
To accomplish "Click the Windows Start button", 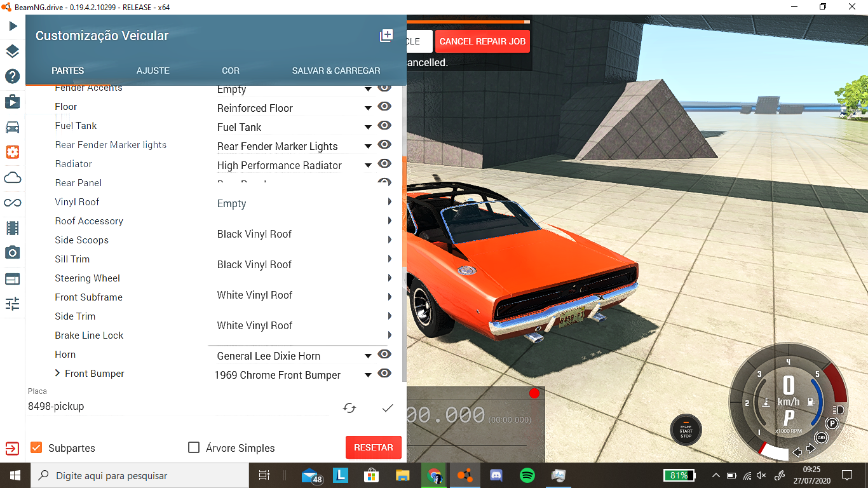I will point(15,475).
